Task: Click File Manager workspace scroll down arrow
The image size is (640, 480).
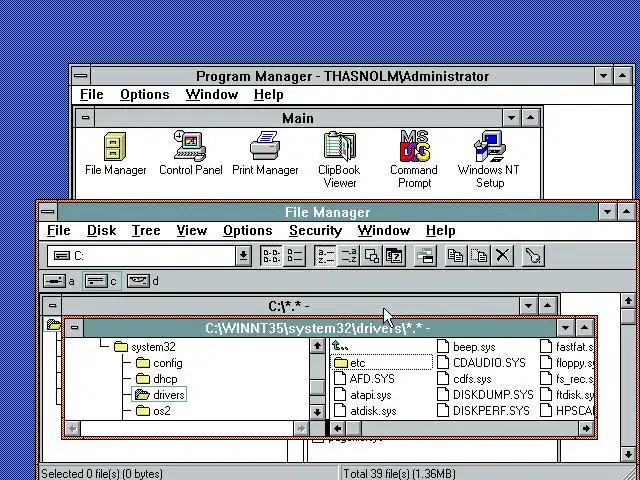Action: pyautogui.click(x=629, y=454)
